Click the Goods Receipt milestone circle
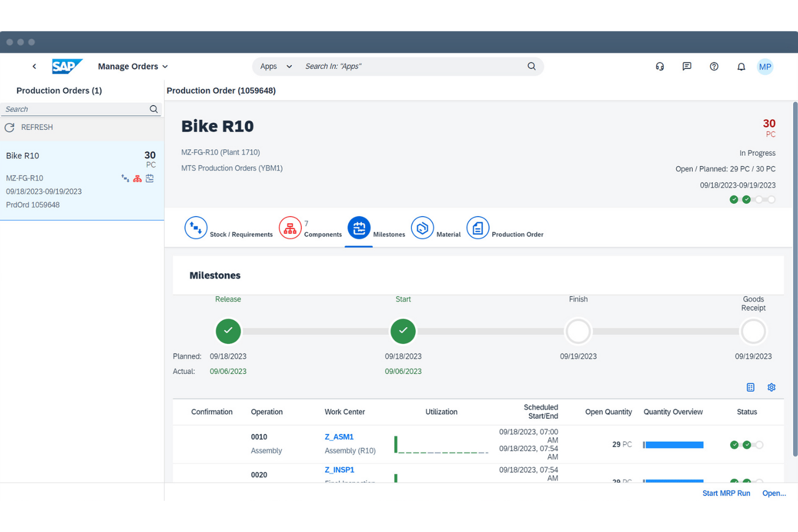This screenshot has width=798, height=532. [x=753, y=331]
